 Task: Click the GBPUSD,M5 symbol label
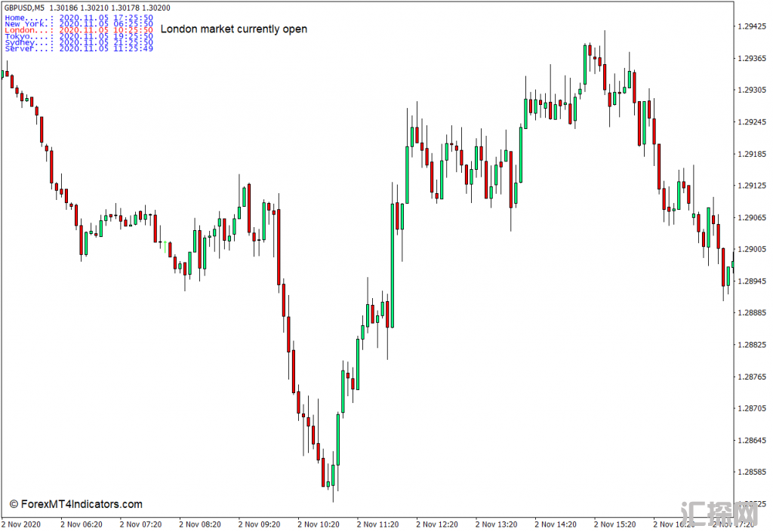[24, 8]
